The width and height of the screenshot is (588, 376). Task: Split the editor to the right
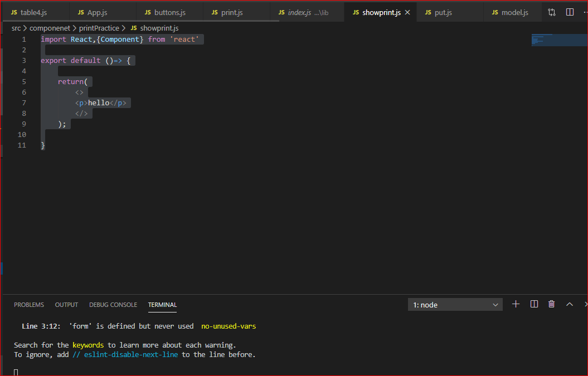(x=570, y=12)
